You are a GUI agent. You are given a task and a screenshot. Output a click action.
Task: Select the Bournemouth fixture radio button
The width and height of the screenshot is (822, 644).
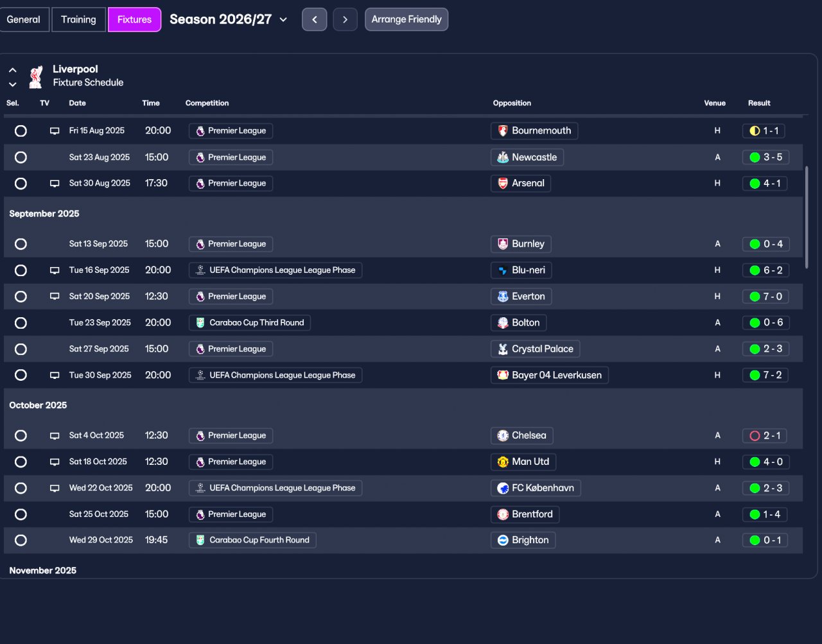click(x=21, y=131)
